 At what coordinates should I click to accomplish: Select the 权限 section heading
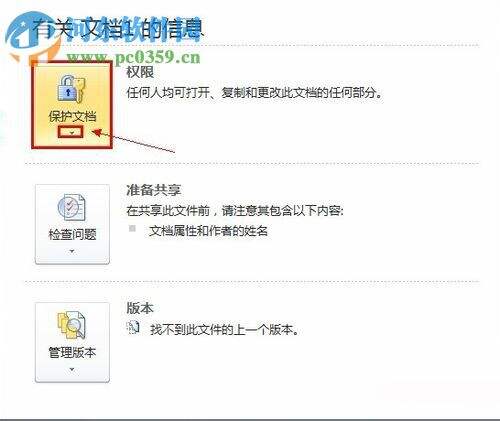(x=140, y=72)
